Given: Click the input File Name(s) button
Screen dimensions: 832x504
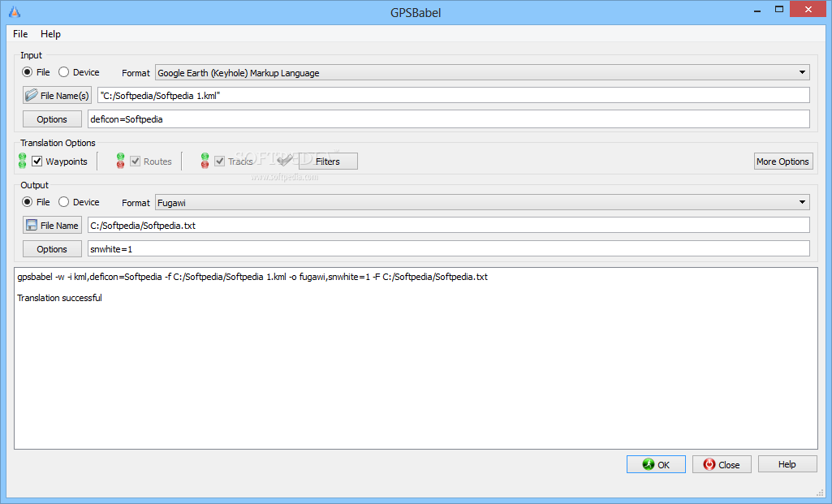Looking at the screenshot, I should (58, 96).
